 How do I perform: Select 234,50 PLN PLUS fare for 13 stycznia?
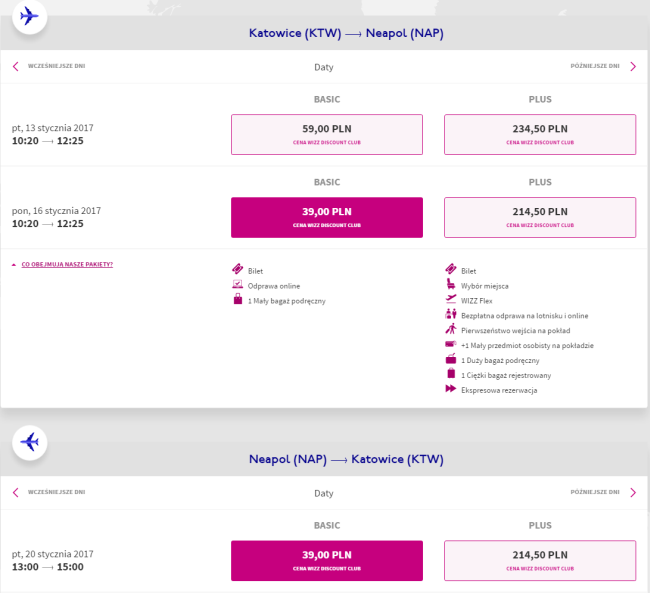pyautogui.click(x=540, y=134)
